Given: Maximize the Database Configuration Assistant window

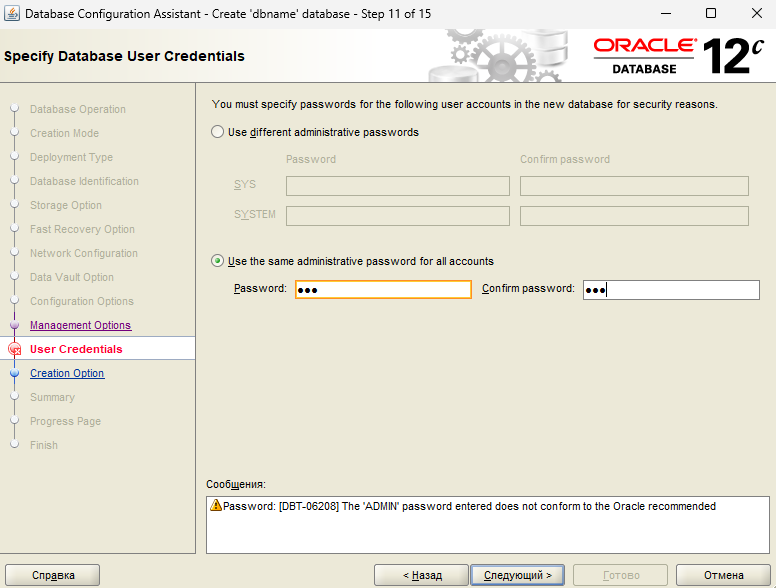Looking at the screenshot, I should [x=711, y=13].
